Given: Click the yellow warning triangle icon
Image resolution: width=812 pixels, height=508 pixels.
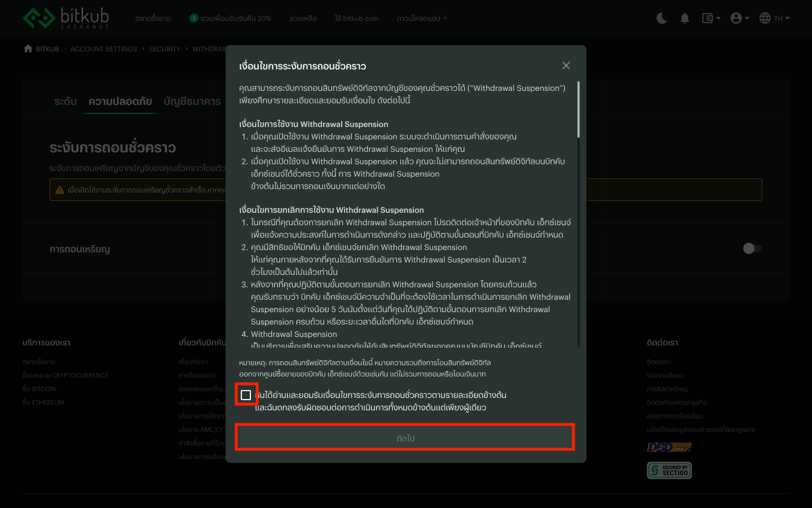Looking at the screenshot, I should 60,190.
